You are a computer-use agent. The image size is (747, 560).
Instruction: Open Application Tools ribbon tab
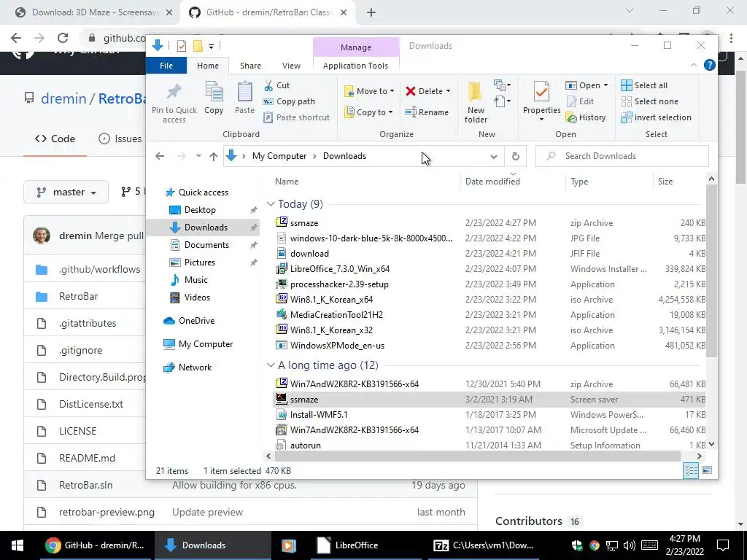(355, 66)
